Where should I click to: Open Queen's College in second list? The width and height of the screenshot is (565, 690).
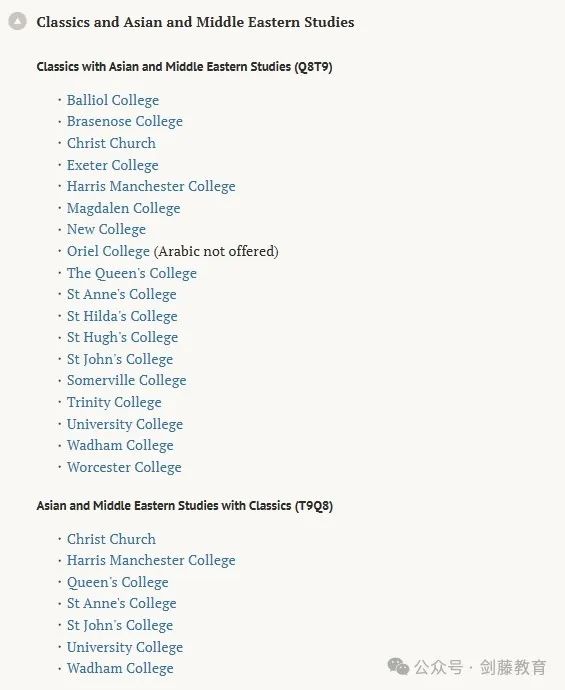coord(117,582)
